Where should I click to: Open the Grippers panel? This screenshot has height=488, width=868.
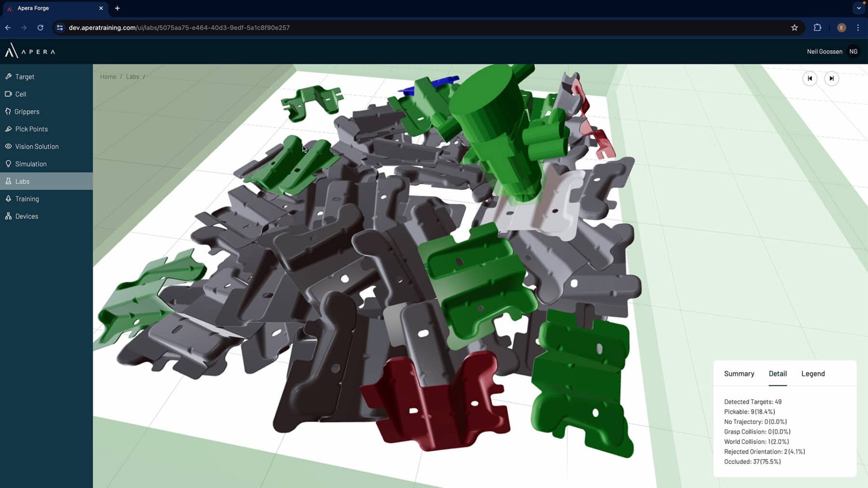pyautogui.click(x=27, y=111)
